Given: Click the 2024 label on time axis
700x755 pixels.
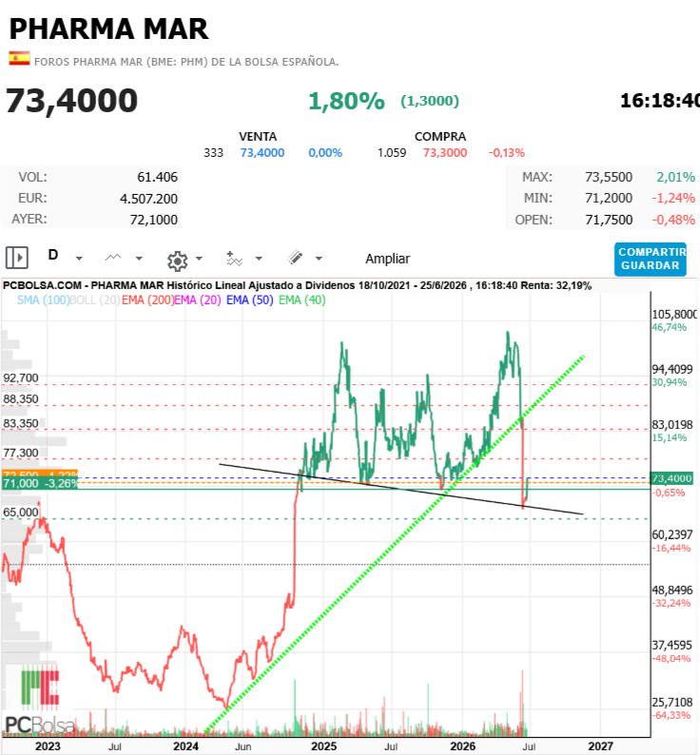Looking at the screenshot, I should point(186,745).
